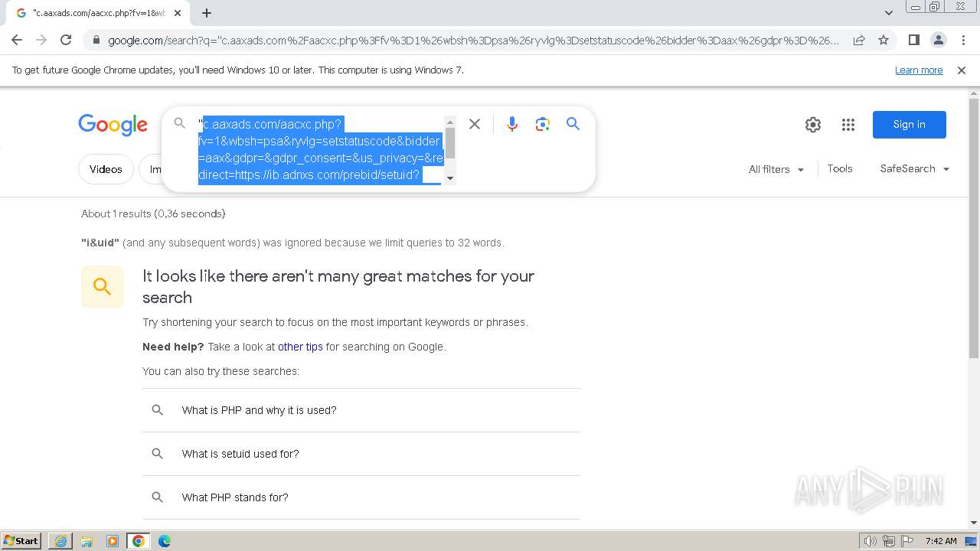980x551 pixels.
Task: Switch to Videos results
Action: coord(106,169)
